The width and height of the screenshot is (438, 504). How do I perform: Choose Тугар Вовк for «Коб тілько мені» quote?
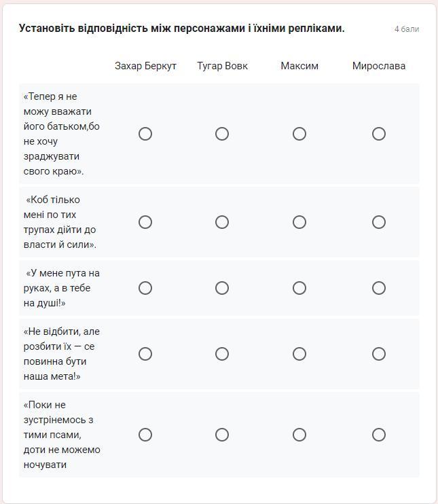(x=222, y=222)
